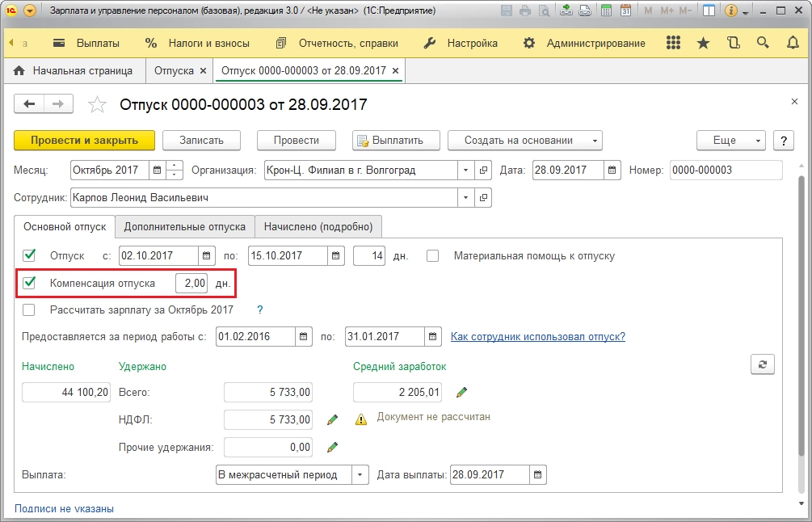Change Месяц with the stepper arrows
The width and height of the screenshot is (812, 522).
(174, 170)
